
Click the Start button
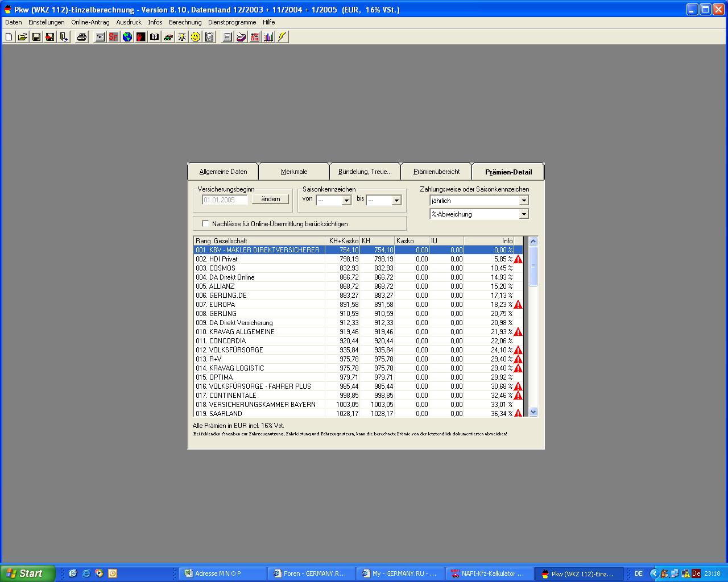[28, 573]
